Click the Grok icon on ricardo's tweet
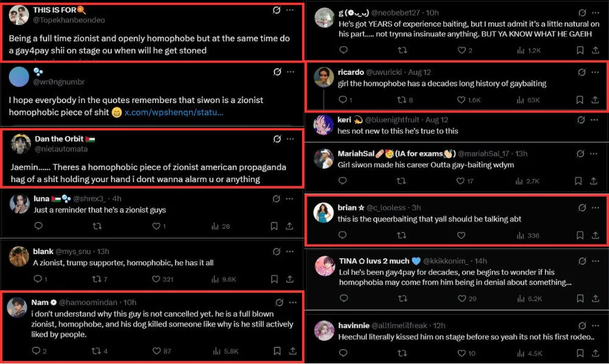The width and height of the screenshot is (609, 364). click(582, 72)
